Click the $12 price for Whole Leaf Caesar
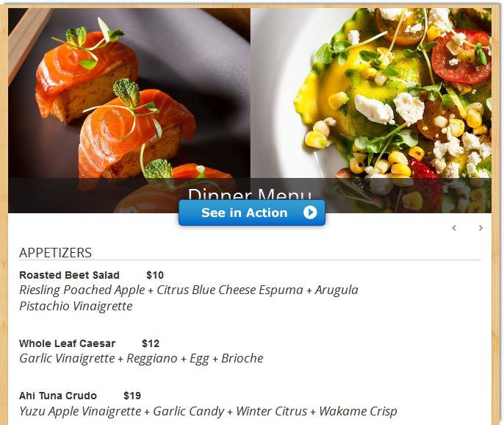The image size is (504, 425). (x=151, y=343)
